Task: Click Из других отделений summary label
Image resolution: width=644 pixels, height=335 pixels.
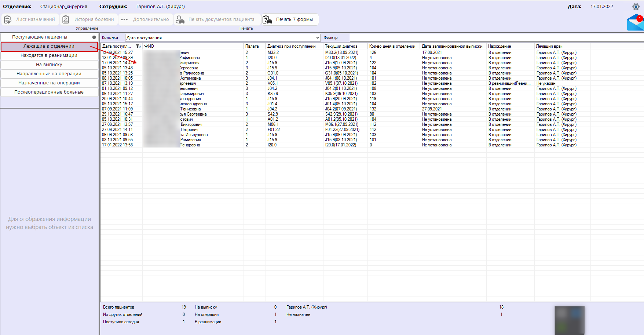Action: 123,314
